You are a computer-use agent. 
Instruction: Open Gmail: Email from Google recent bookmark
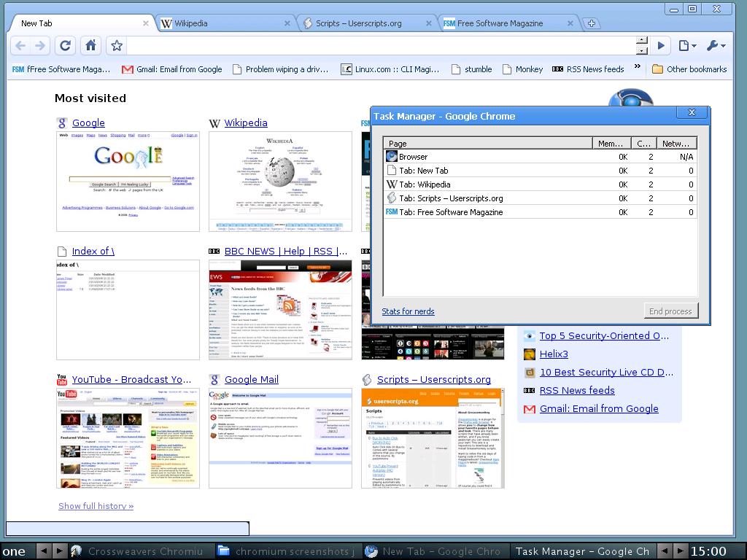coord(599,408)
